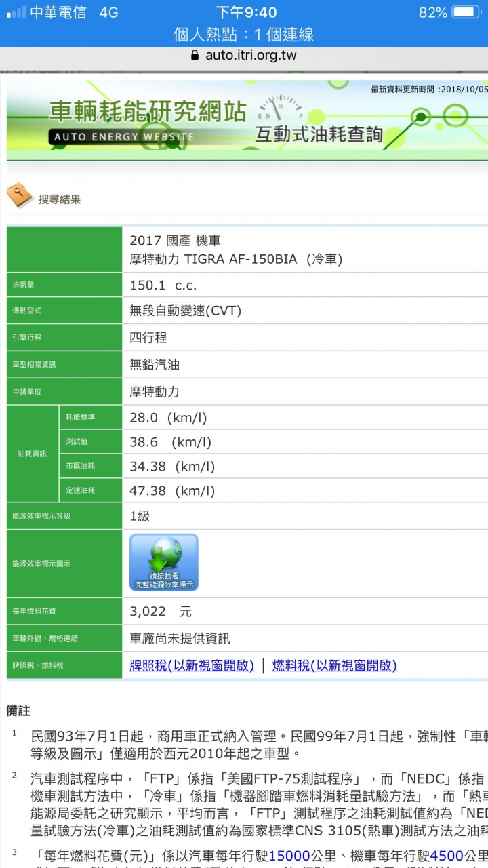Select the 四行程 engine stroke value
Screen dimensions: 488x868
pos(148,337)
